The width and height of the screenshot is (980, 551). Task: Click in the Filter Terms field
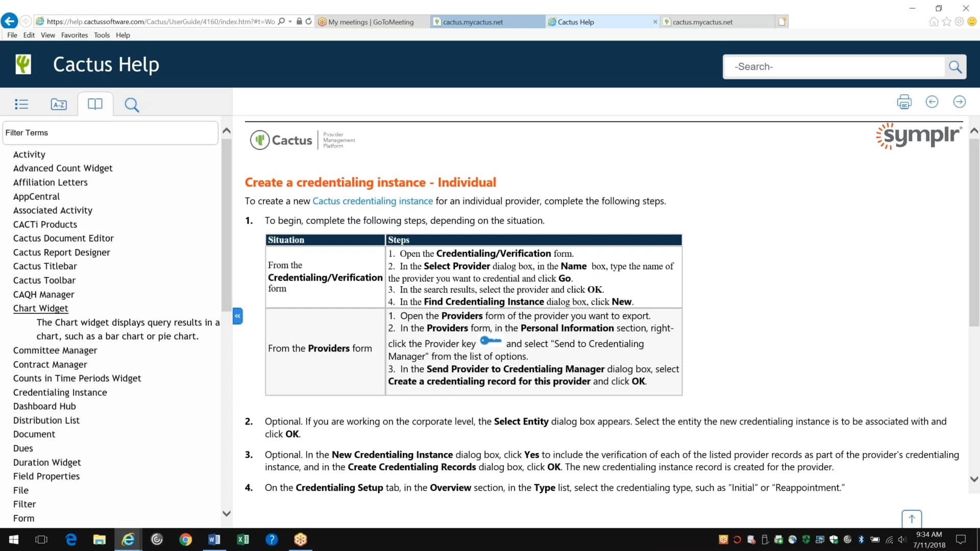(x=110, y=133)
